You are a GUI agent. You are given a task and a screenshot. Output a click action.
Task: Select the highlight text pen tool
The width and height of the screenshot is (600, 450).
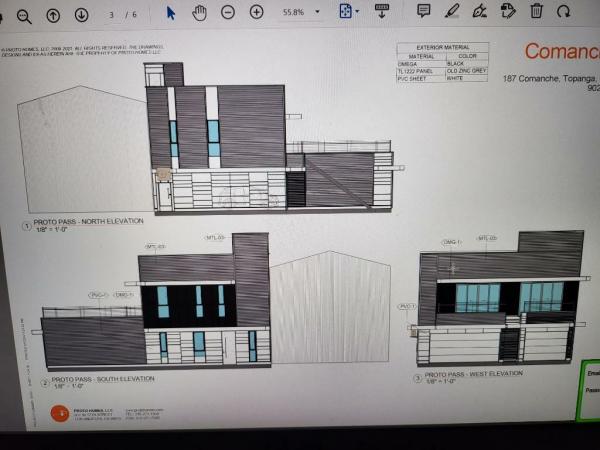[452, 11]
